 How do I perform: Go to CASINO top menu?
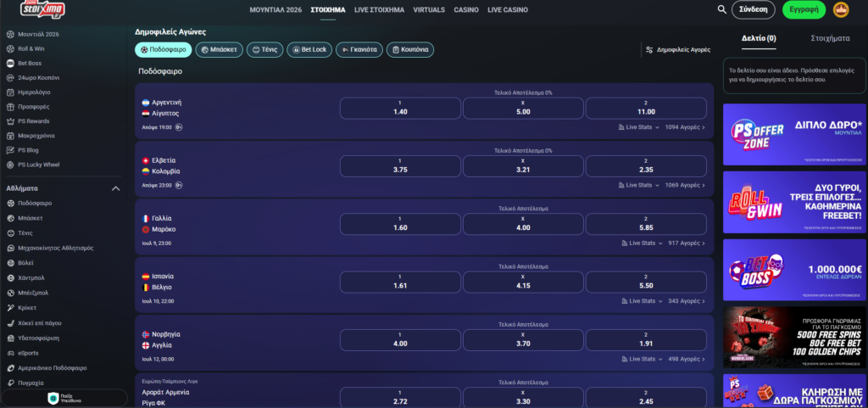(x=466, y=10)
